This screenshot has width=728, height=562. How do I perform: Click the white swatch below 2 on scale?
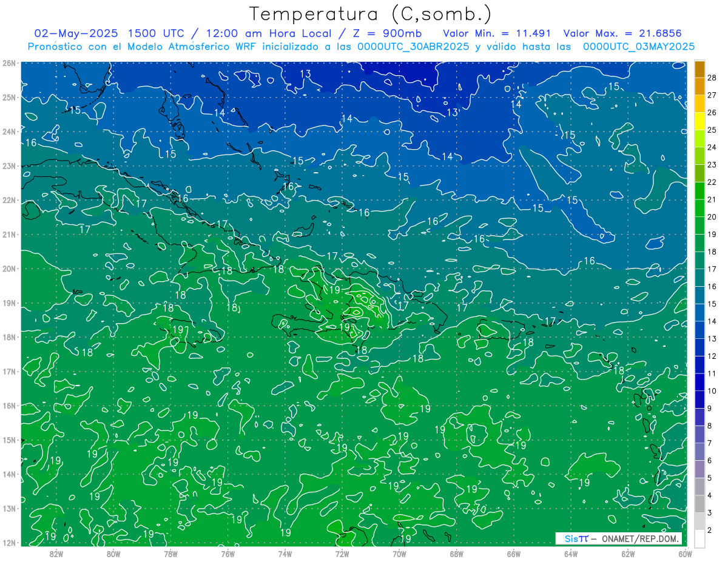(x=699, y=538)
